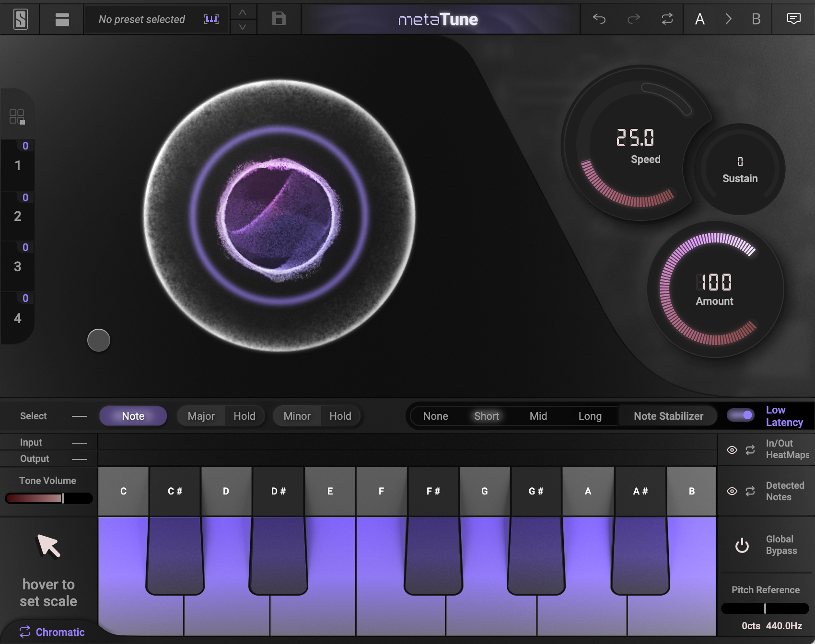Open the preset name dropdown
Image resolution: width=815 pixels, height=644 pixels.
142,19
